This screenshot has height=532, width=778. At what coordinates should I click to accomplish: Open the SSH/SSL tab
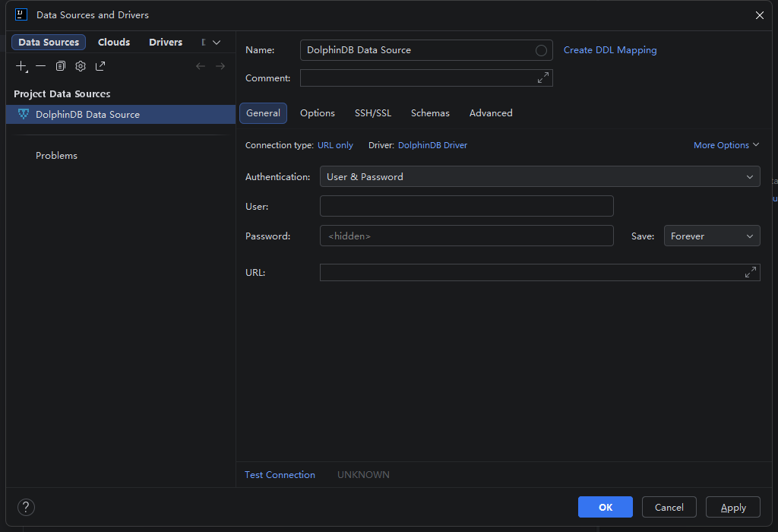coord(373,113)
